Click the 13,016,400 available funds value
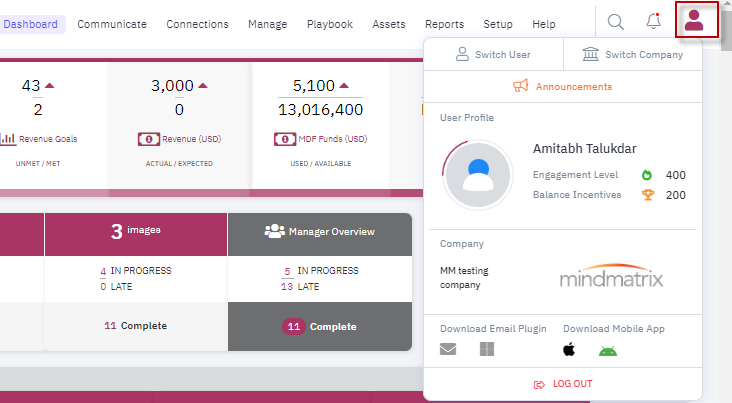732x403 pixels. [320, 110]
